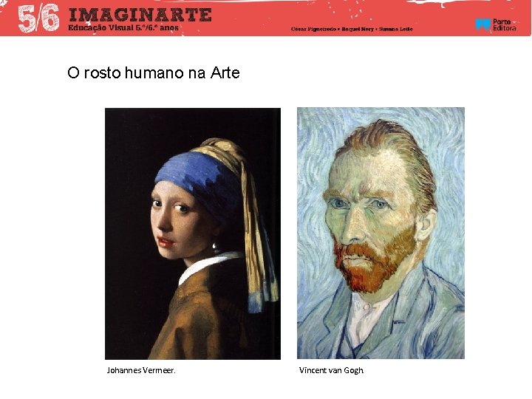Click the 5/6 grade logo
Screen dimensions: 532x399
[x=38, y=18]
